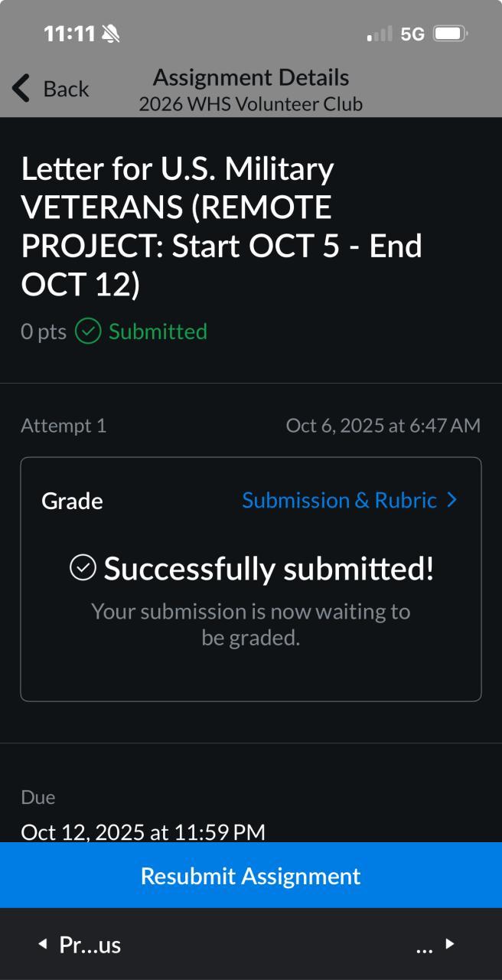502x980 pixels.
Task: Tap the green Submitted checkmark icon
Action: pyautogui.click(x=88, y=332)
